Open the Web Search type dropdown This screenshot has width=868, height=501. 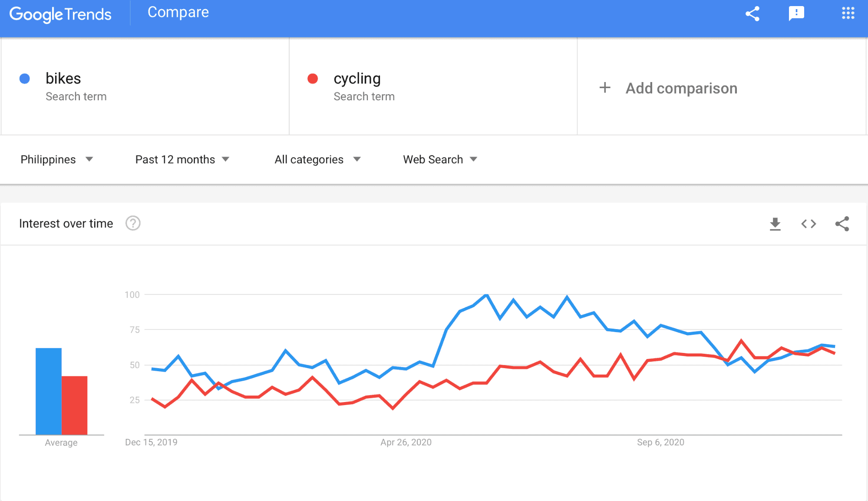(440, 159)
